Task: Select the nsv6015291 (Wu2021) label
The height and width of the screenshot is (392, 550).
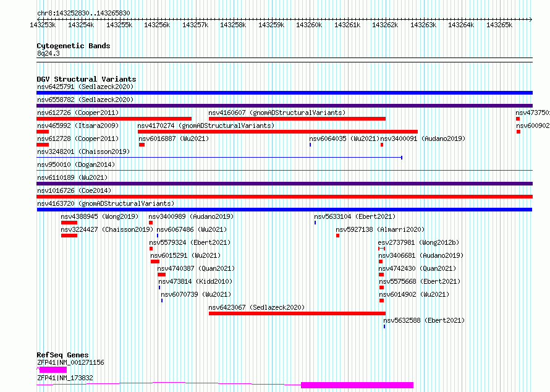Action: 185,255
